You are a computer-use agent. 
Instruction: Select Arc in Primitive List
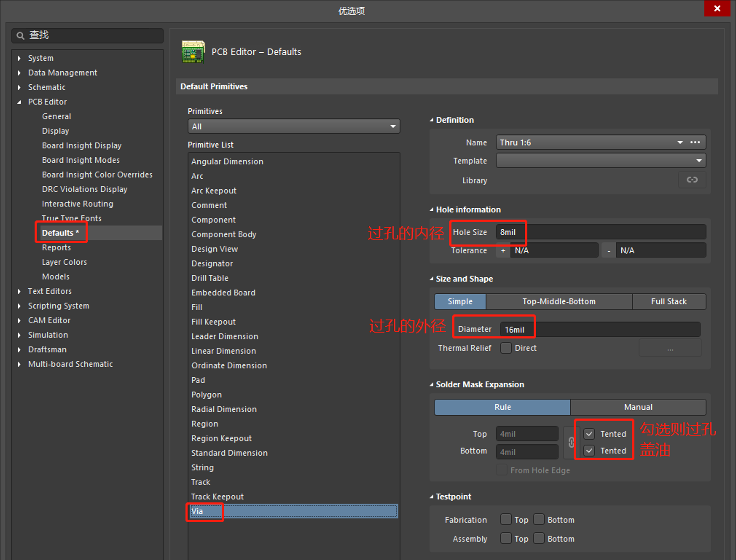(x=197, y=176)
